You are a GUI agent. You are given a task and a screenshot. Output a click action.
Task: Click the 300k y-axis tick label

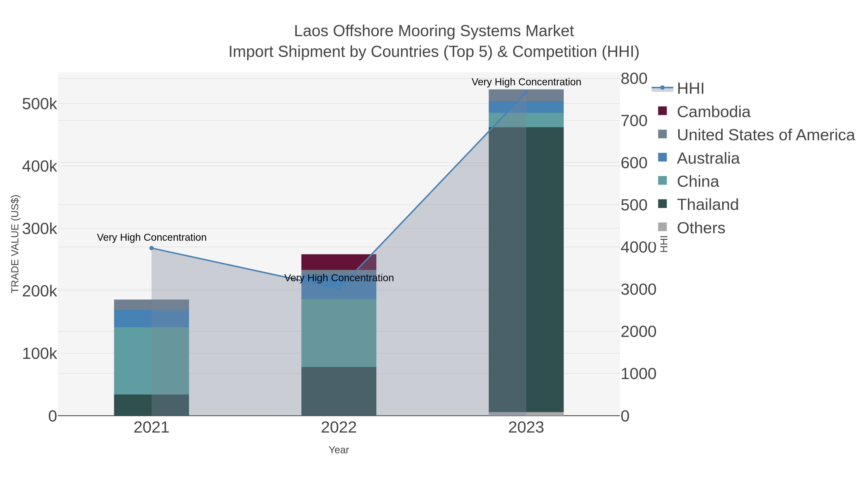(x=40, y=229)
